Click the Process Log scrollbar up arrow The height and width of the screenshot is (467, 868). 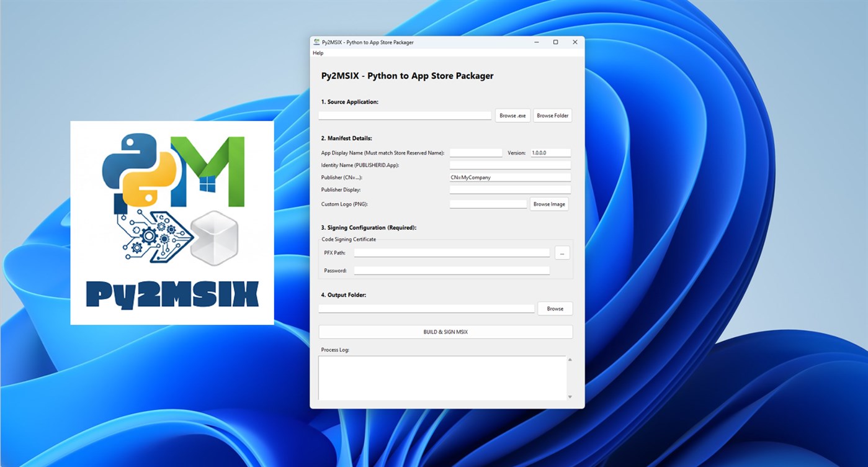[x=570, y=360]
